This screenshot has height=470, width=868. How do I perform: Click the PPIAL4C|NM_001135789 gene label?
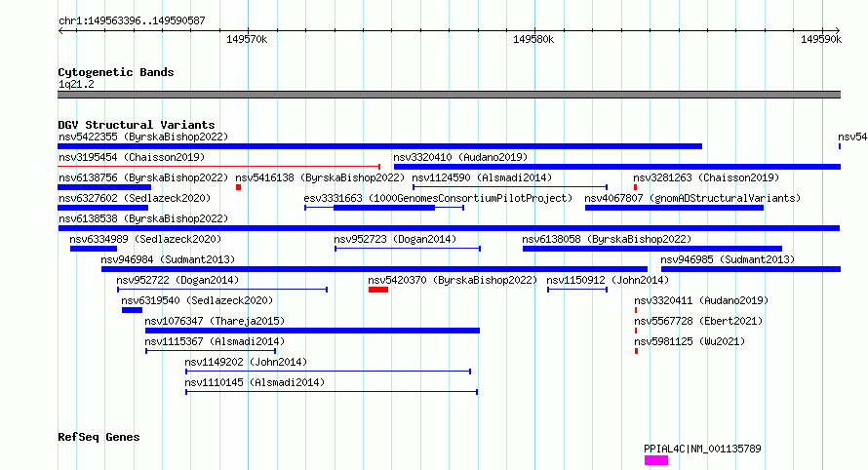click(702, 449)
